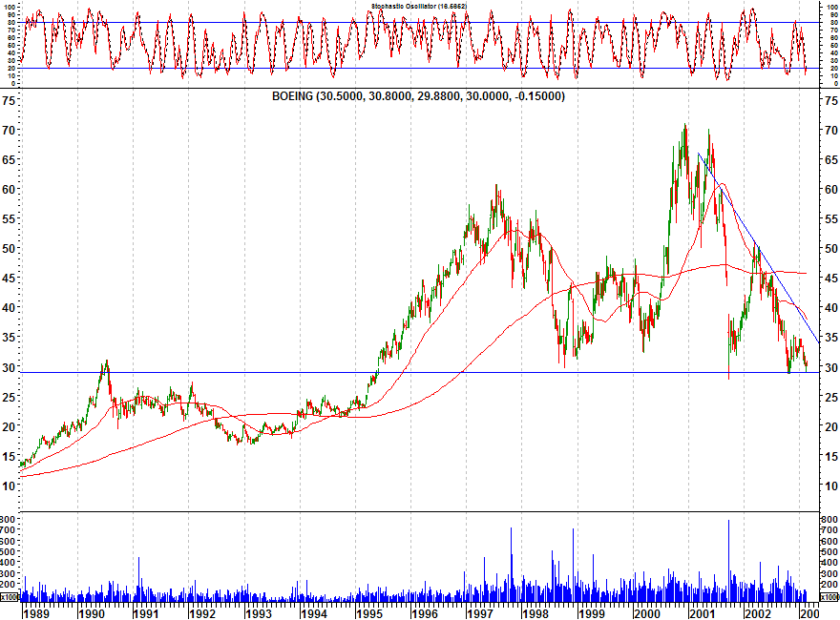Click price 15 on the left axis
Image resolution: width=840 pixels, height=620 pixels.
click(x=8, y=457)
